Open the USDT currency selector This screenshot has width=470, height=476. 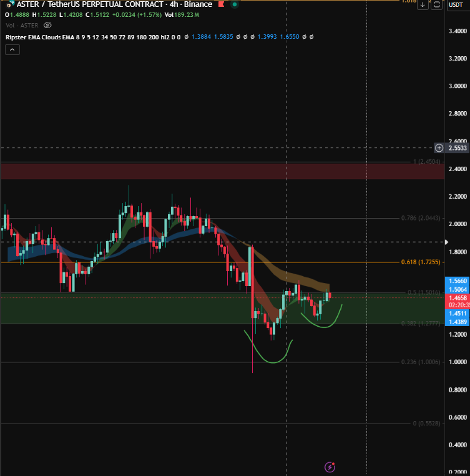coord(458,4)
